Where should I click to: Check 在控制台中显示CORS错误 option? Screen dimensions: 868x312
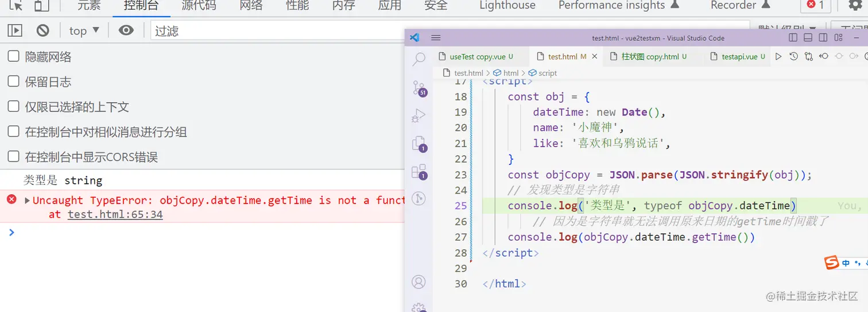13,156
